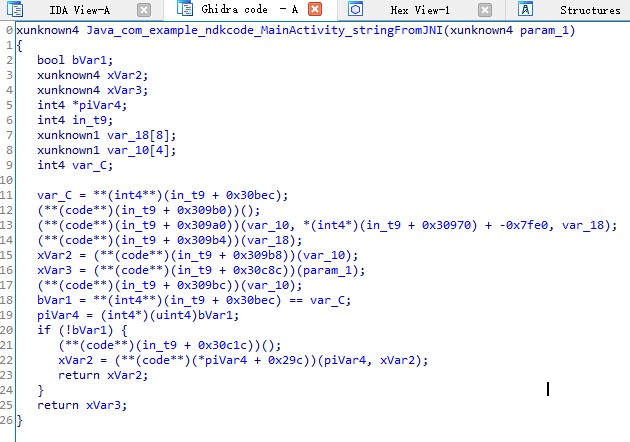Open the Hex View-1 tab
630x442 pixels.
click(420, 10)
